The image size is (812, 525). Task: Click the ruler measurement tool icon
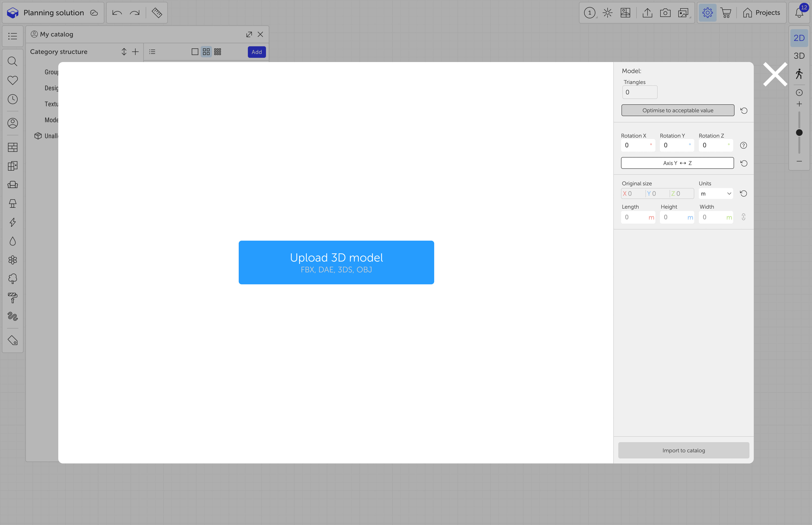tap(157, 13)
